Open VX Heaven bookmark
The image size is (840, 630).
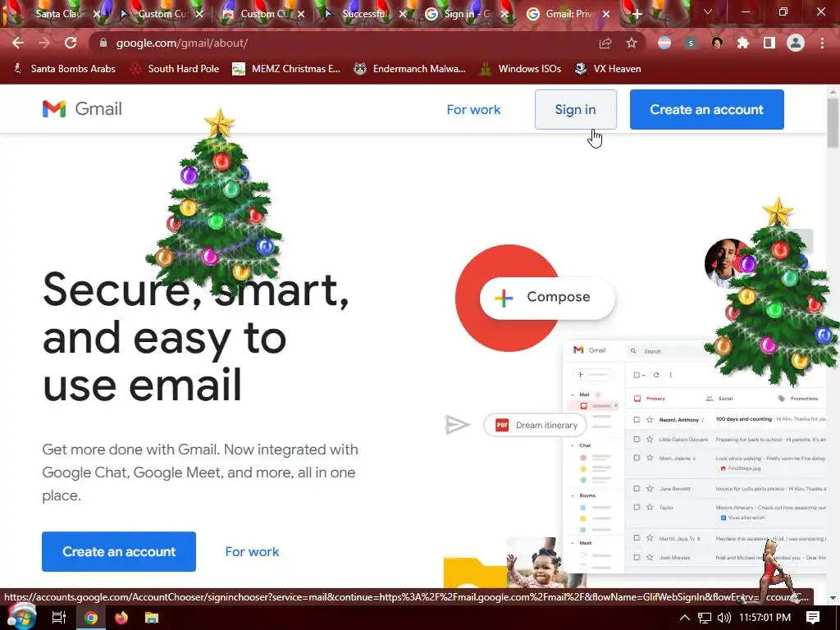click(x=608, y=69)
